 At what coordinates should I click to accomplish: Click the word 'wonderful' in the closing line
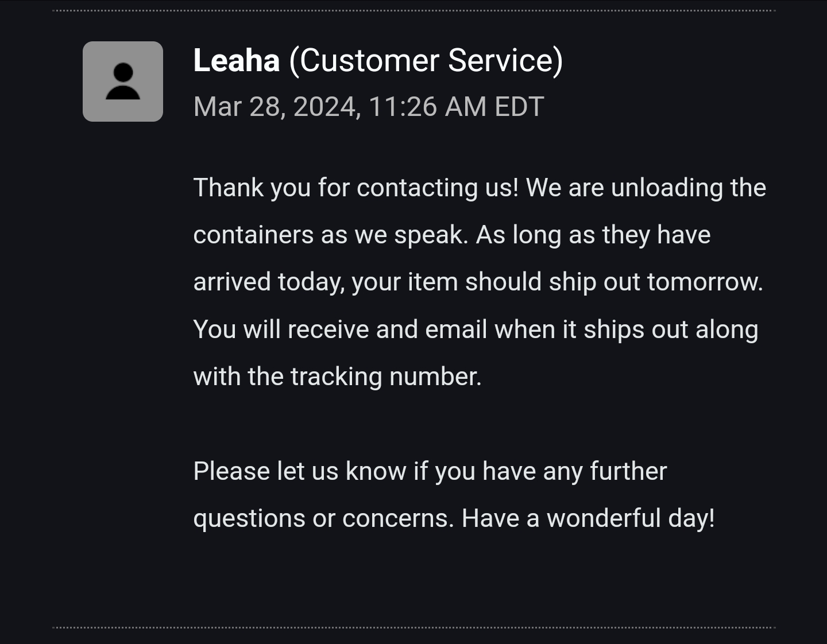coord(604,519)
